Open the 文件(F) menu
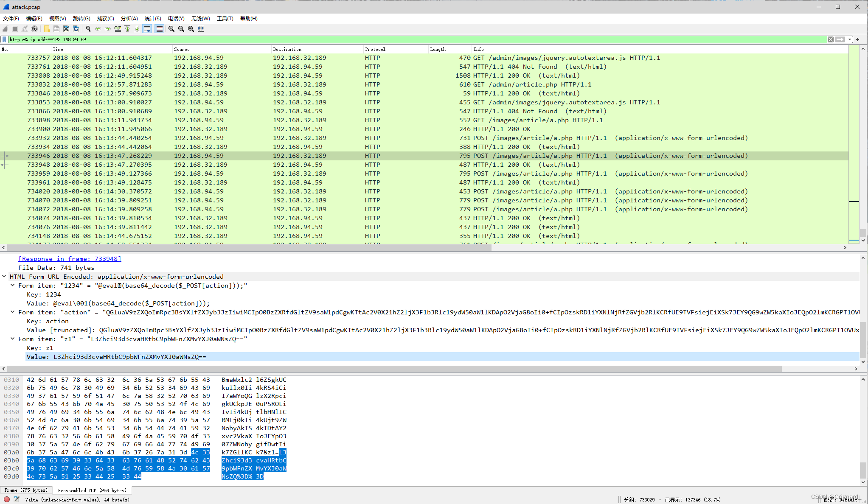 [11, 19]
